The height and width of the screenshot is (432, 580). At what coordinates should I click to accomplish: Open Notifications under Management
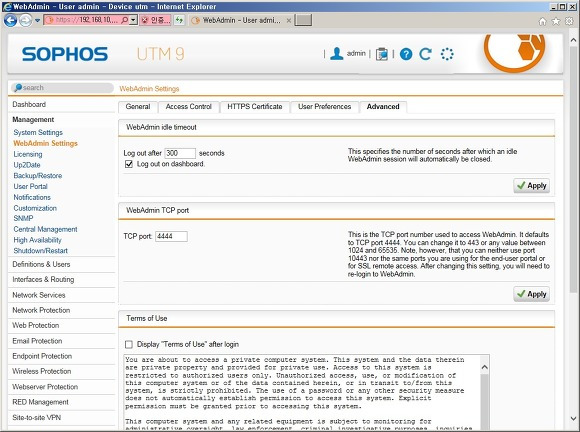32,197
